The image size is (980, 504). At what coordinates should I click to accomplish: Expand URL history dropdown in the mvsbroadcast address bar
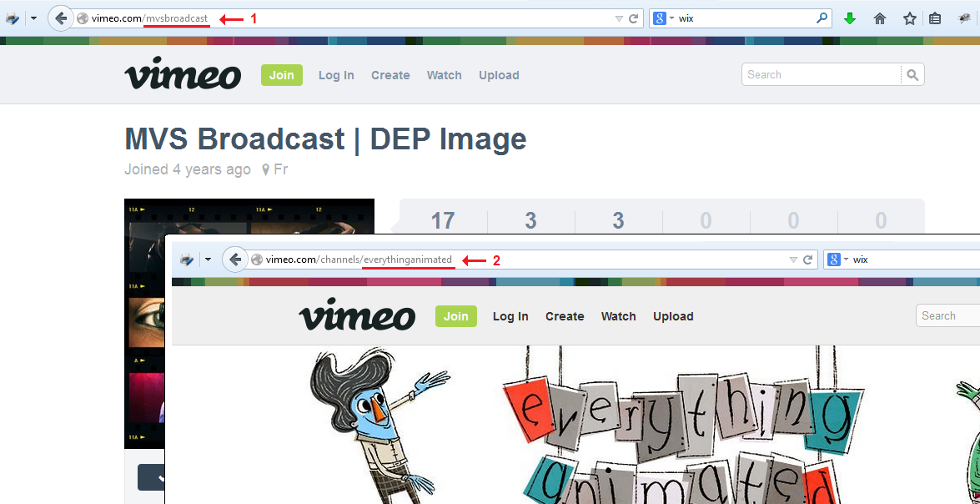pos(619,18)
